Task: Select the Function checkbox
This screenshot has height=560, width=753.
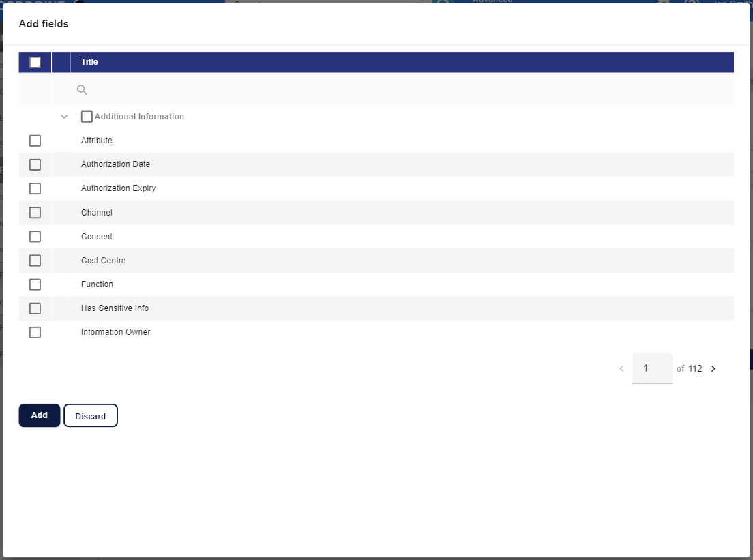Action: (x=35, y=285)
